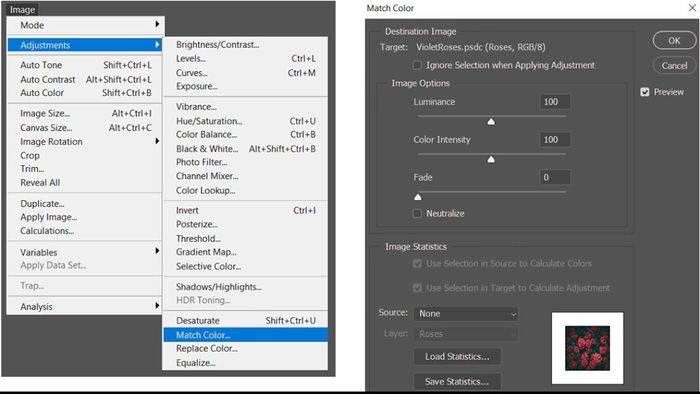The width and height of the screenshot is (700, 394).
Task: Click the Fade slider handle
Action: (x=418, y=197)
